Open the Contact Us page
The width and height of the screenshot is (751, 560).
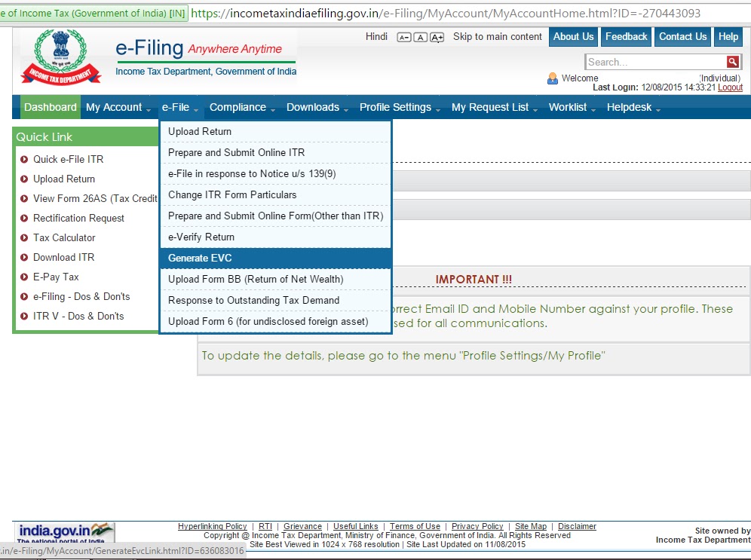(x=682, y=37)
